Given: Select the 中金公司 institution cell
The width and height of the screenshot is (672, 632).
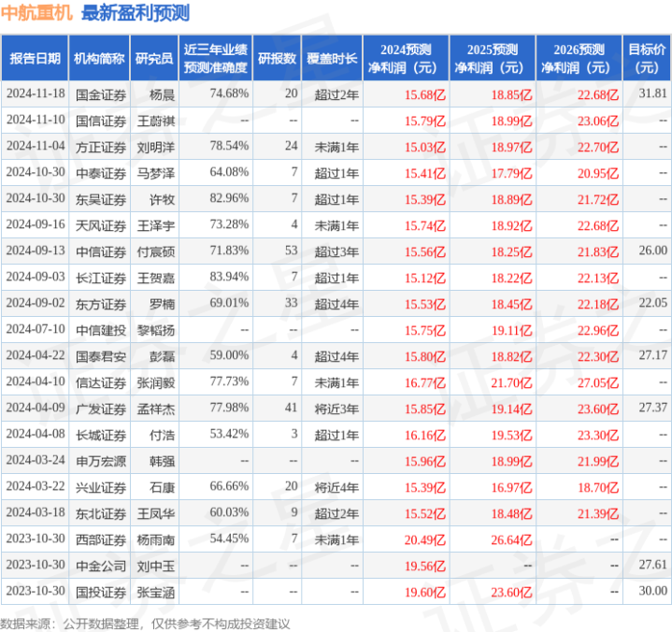Looking at the screenshot, I should click(x=101, y=566).
